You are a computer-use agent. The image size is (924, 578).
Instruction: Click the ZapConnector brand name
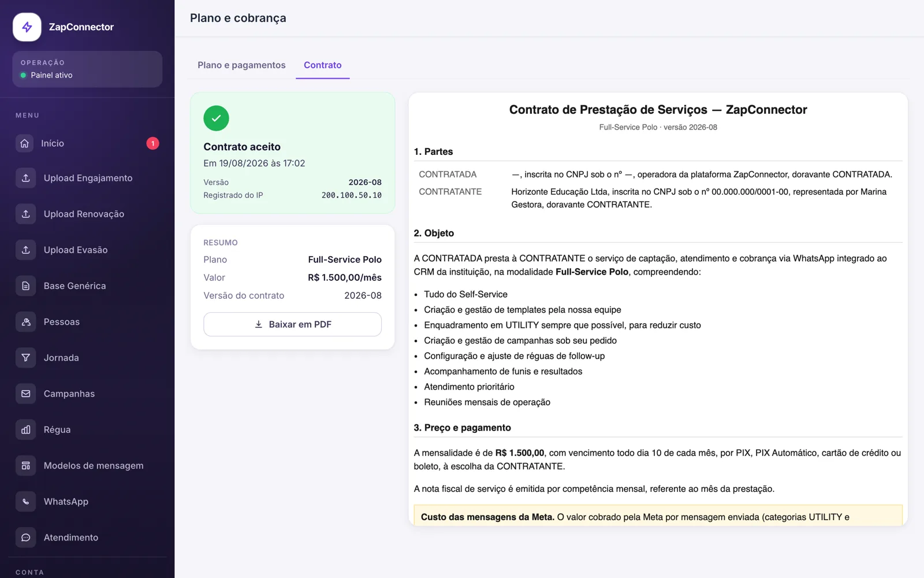81,27
